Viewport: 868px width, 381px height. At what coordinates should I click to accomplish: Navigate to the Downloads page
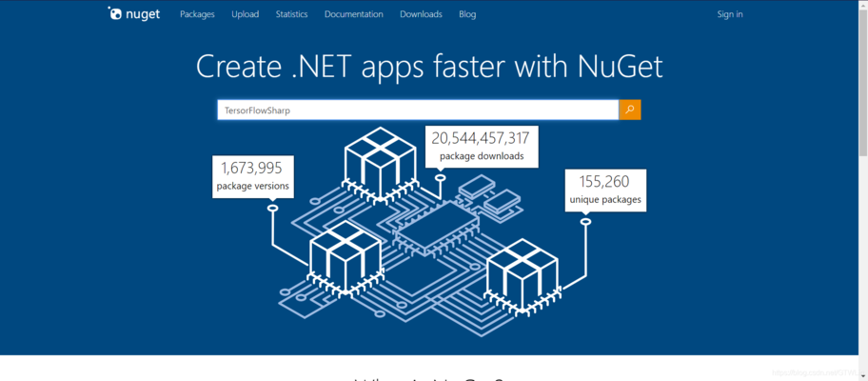421,14
